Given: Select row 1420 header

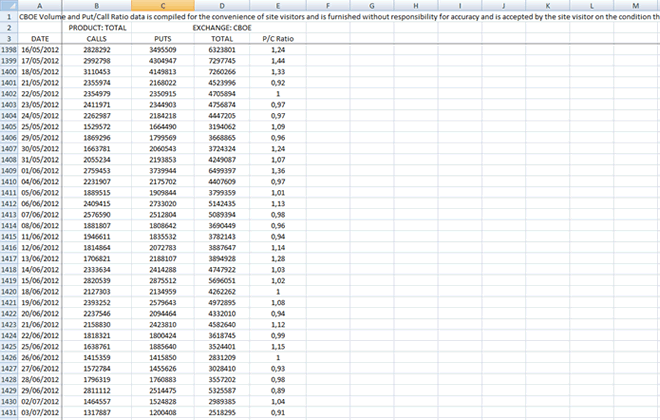Looking at the screenshot, I should click(x=9, y=292).
